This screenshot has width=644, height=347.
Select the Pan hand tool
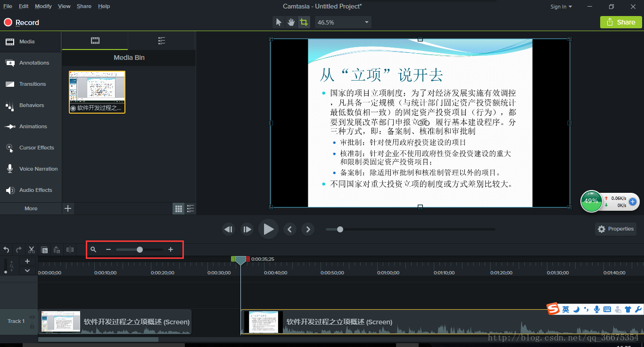291,22
